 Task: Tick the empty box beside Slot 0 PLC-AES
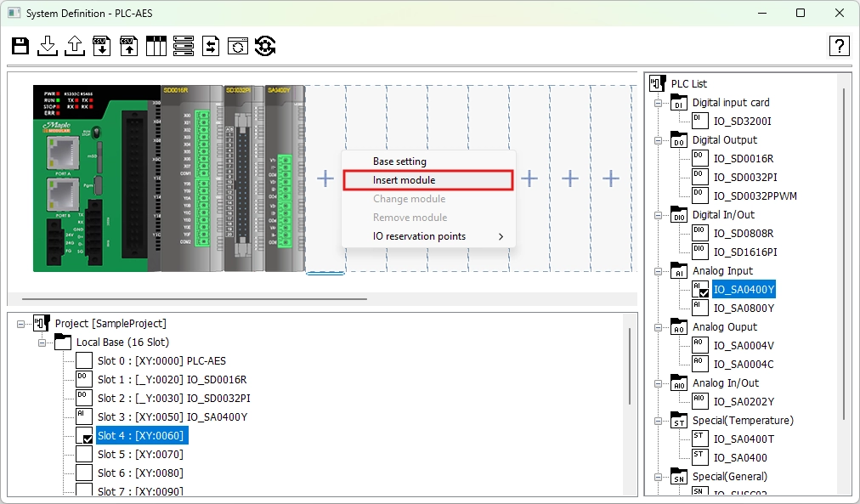pyautogui.click(x=84, y=361)
